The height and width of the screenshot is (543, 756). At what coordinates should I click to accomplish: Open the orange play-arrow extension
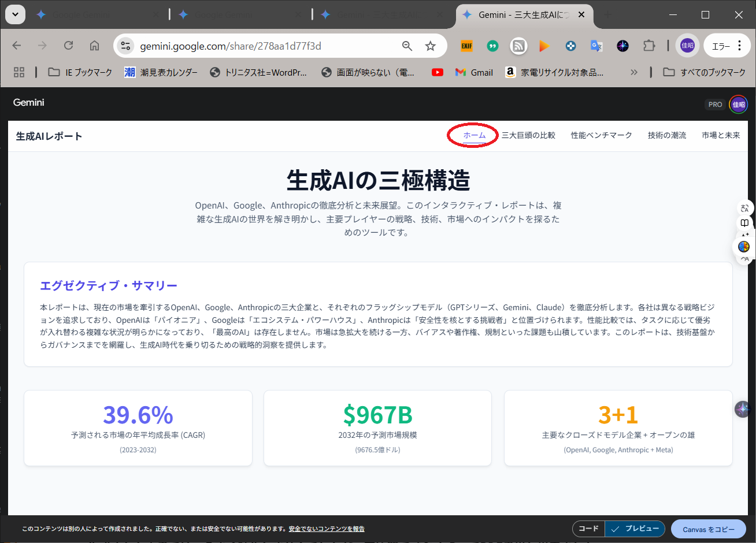click(544, 46)
